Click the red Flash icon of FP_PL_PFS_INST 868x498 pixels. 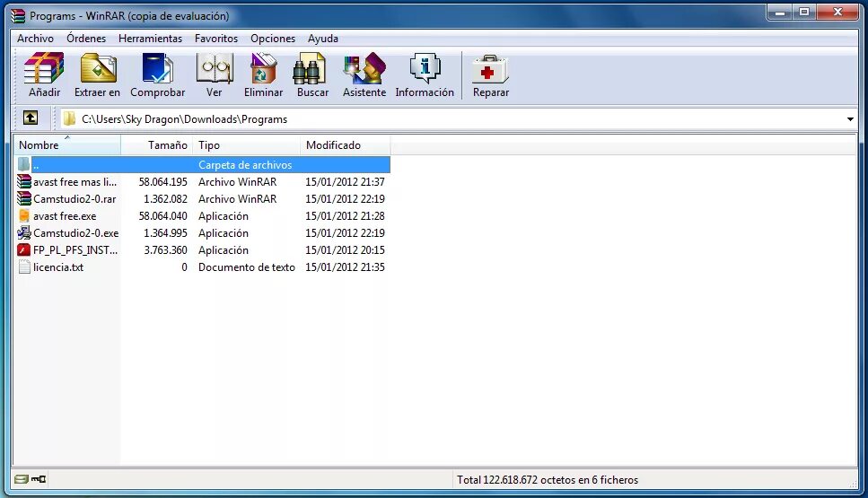pos(24,250)
